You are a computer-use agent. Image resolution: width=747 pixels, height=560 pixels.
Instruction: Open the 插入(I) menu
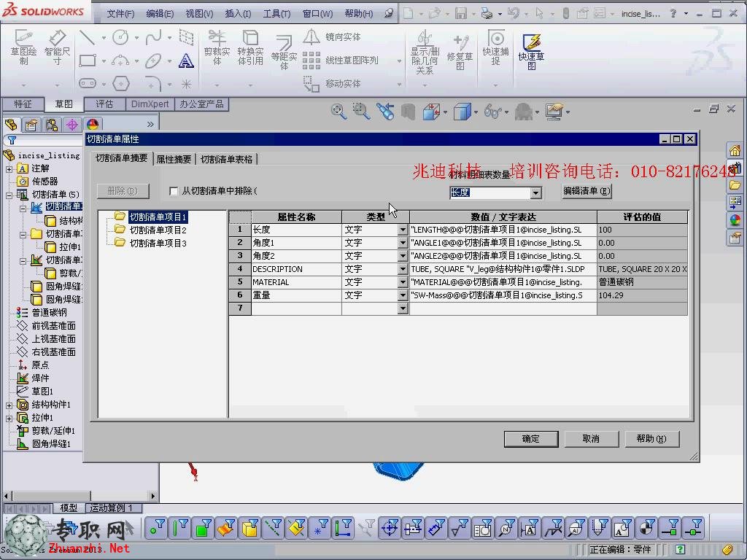coord(238,13)
